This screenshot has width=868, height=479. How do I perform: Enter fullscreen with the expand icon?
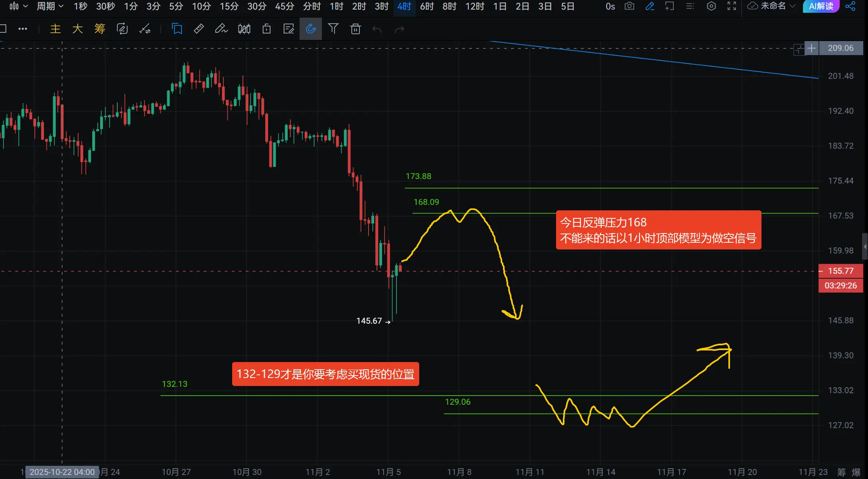click(732, 6)
